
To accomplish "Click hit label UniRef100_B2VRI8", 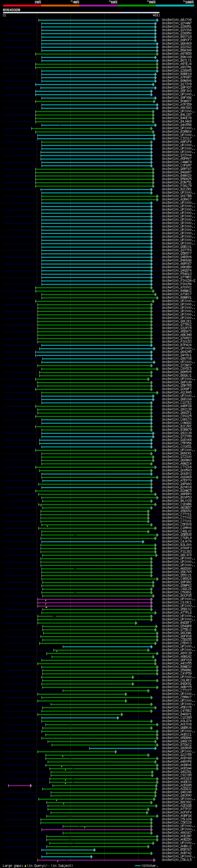I will pyautogui.click(x=177, y=487).
